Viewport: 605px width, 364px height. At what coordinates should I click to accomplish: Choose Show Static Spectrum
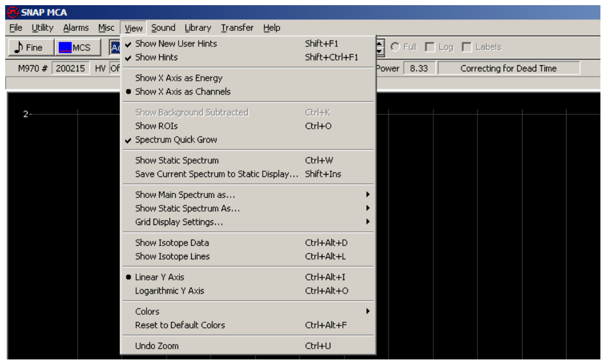point(248,160)
